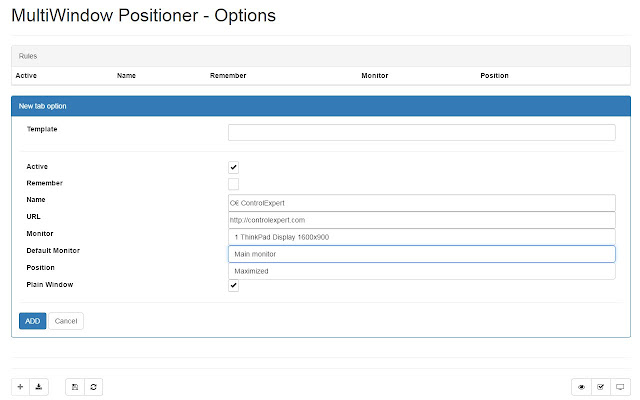Expand the Default Monitor dropdown
This screenshot has height=400, width=640.
coord(421,254)
